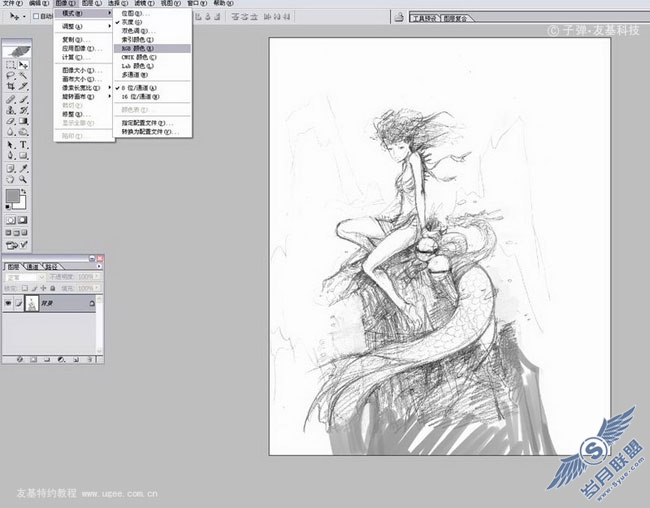Select the Hand tool

coord(11,179)
